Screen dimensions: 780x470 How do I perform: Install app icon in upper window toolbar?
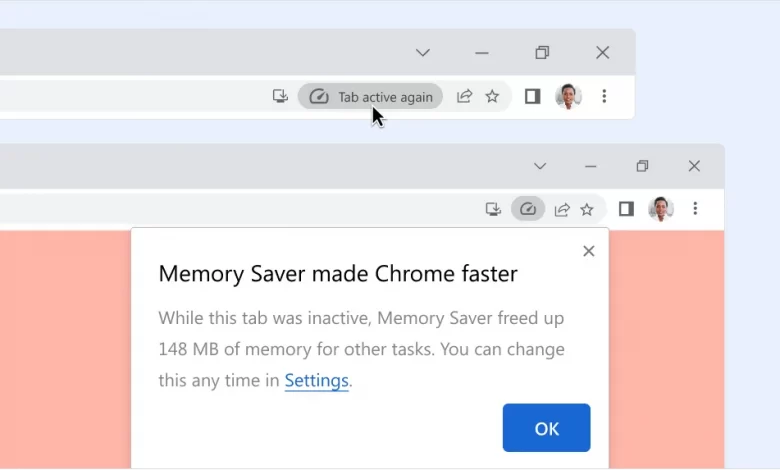tap(280, 96)
